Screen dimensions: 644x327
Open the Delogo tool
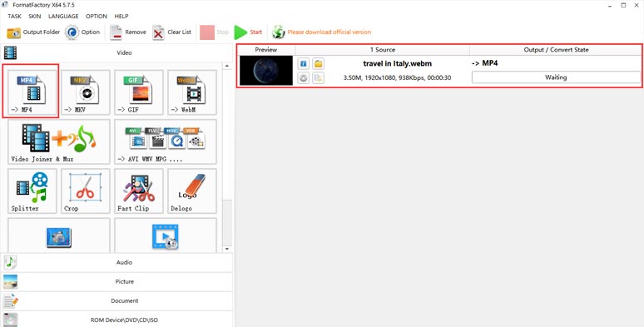click(x=192, y=191)
